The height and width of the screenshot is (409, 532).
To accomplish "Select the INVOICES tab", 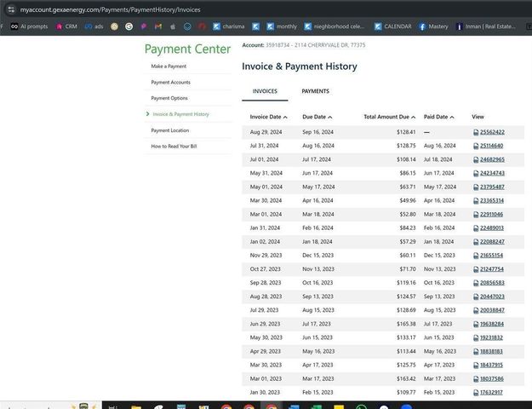I will tap(265, 91).
